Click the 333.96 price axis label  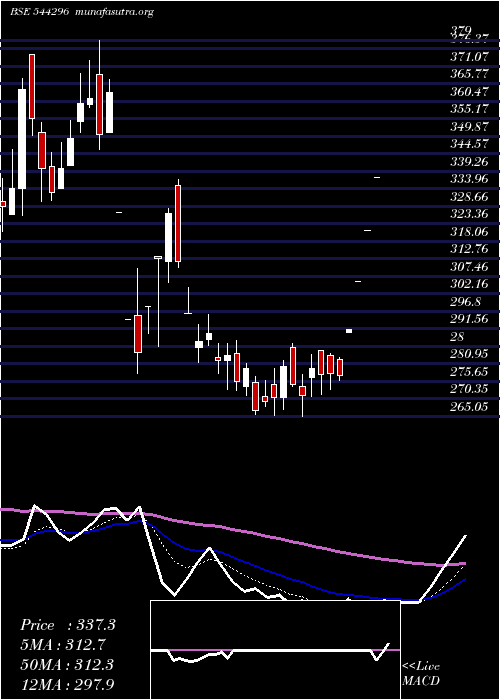[469, 179]
